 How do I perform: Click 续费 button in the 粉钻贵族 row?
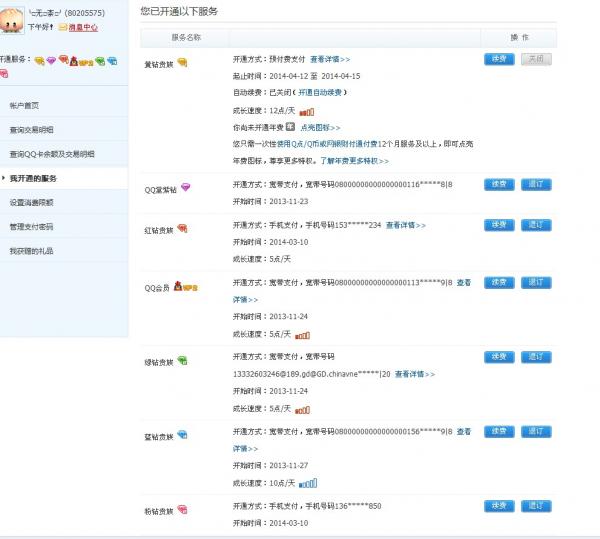(x=499, y=506)
